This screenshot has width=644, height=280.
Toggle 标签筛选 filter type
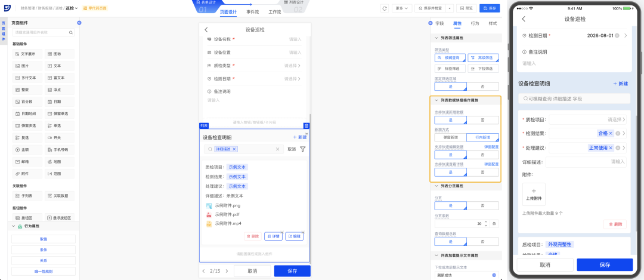(451, 69)
